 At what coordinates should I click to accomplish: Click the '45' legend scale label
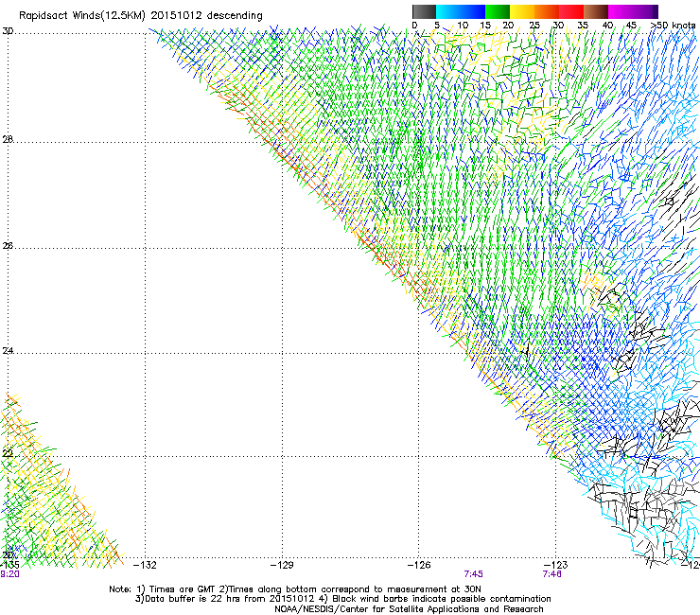[631, 26]
